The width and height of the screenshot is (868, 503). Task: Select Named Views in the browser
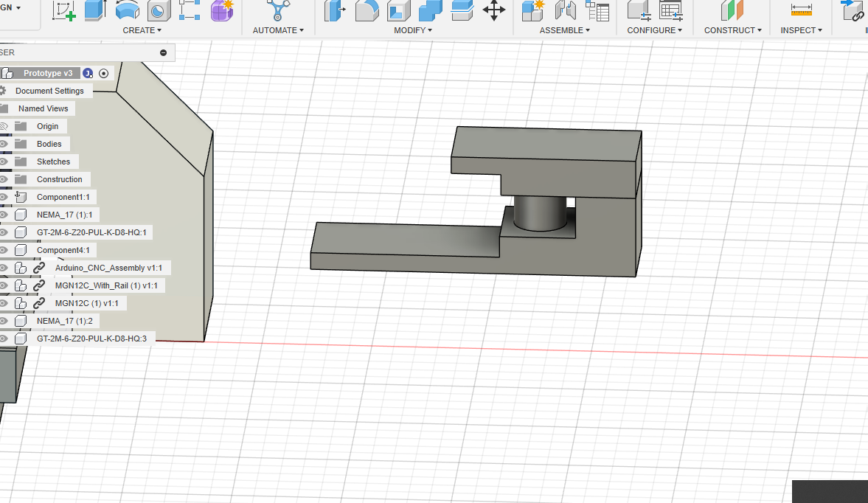[x=44, y=108]
